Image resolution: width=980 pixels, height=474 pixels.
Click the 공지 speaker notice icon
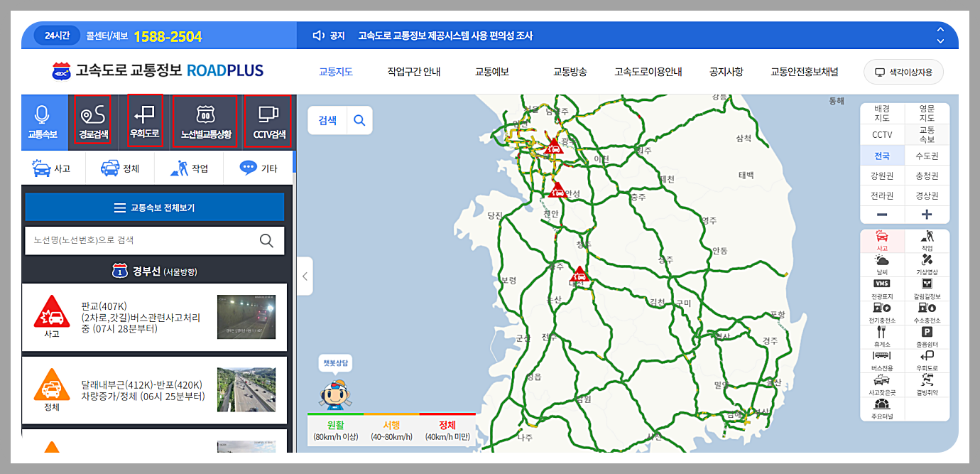coord(319,36)
